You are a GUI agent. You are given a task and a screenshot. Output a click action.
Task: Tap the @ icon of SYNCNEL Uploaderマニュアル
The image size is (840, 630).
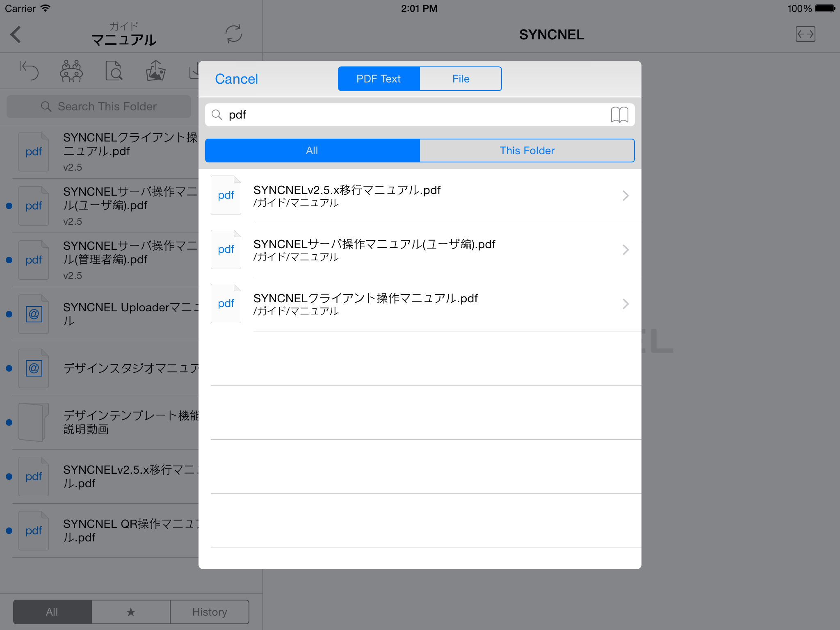coord(34,314)
